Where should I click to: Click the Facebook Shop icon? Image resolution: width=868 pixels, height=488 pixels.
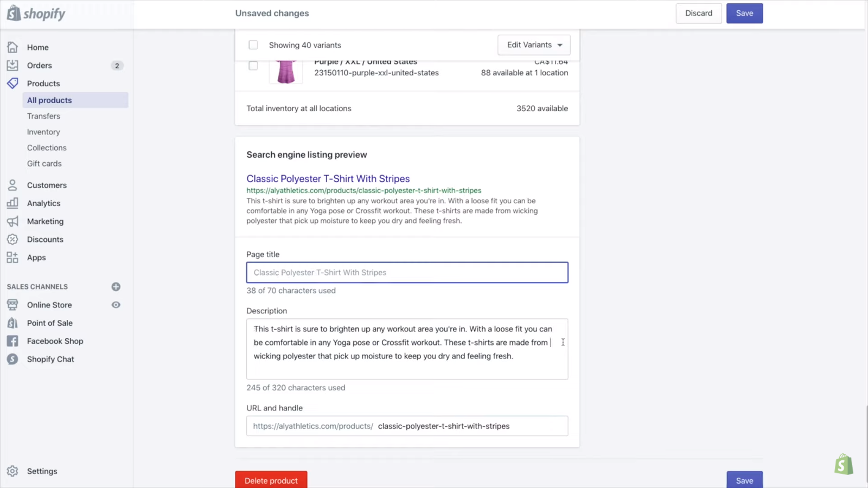click(12, 341)
